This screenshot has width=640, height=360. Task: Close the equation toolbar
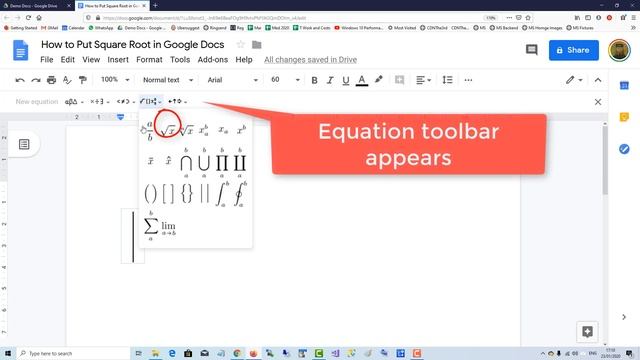[598, 102]
